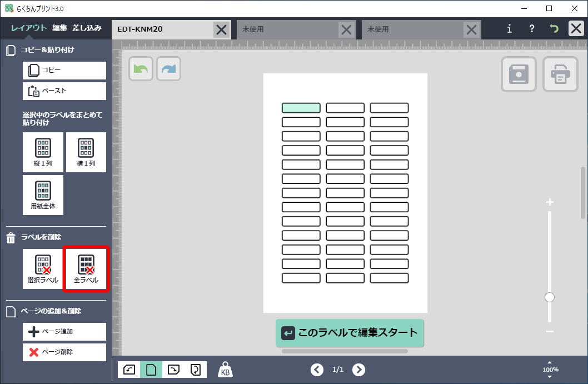The width and height of the screenshot is (588, 384).
Task: Select the rotate-right page orientation toggle
Action: coord(173,370)
